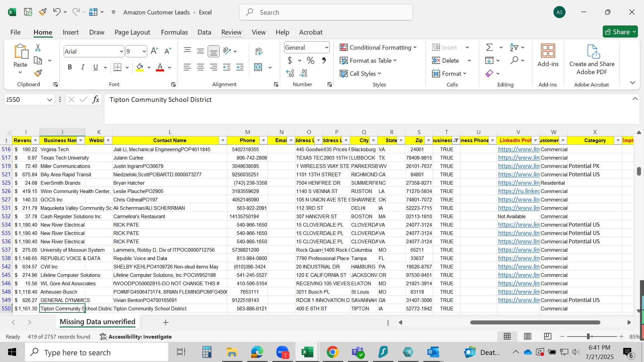This screenshot has height=362, width=644.
Task: Open the Add-ins grid icon
Action: point(548,51)
